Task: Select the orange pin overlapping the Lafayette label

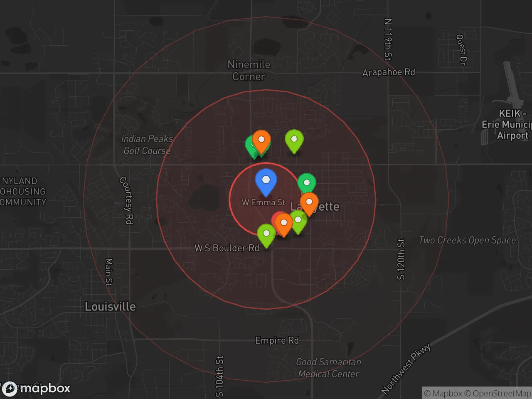Action: point(309,202)
